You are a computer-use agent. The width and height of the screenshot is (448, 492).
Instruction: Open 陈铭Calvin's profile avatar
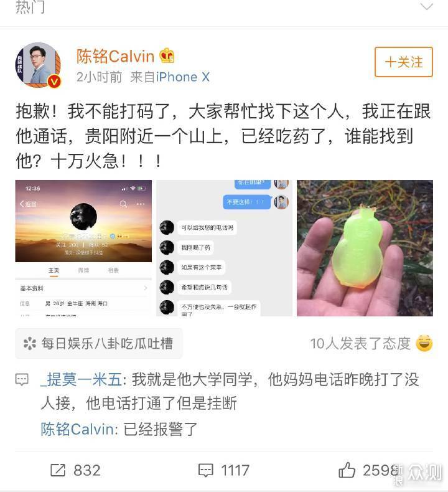(38, 65)
